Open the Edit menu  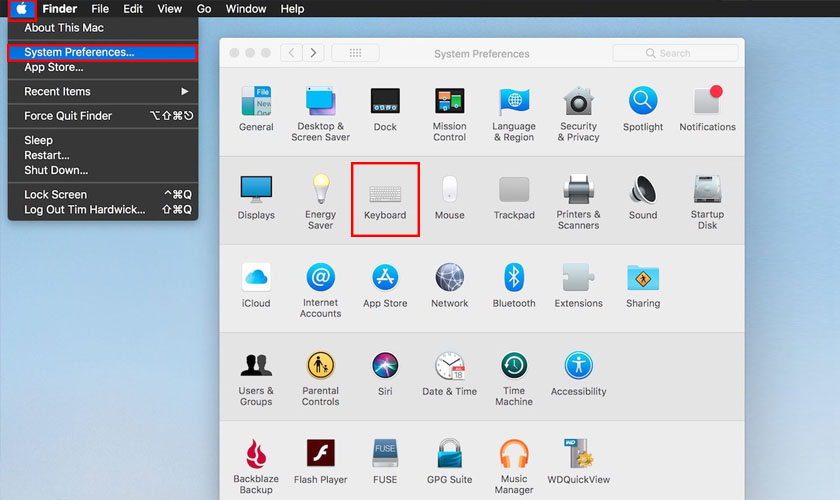point(133,9)
